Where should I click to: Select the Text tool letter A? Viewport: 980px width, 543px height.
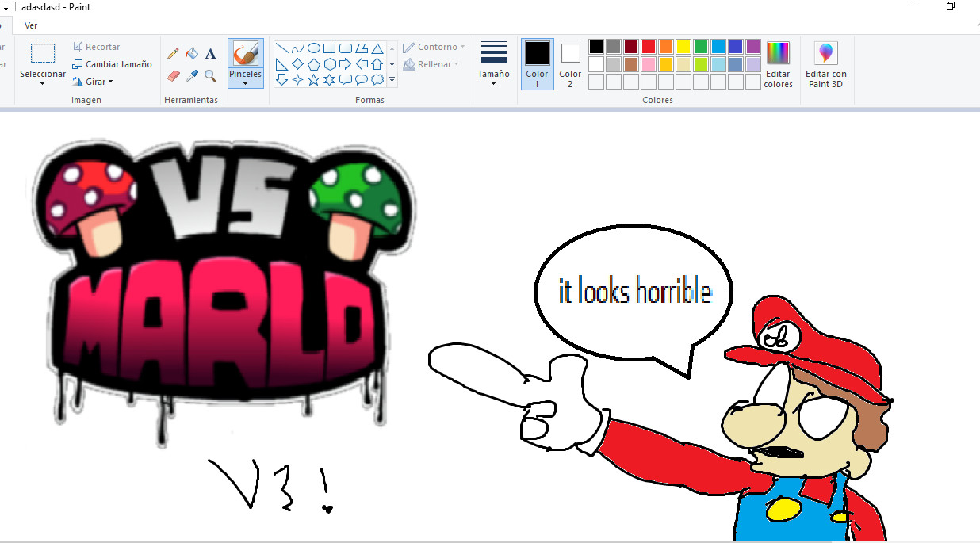click(210, 54)
